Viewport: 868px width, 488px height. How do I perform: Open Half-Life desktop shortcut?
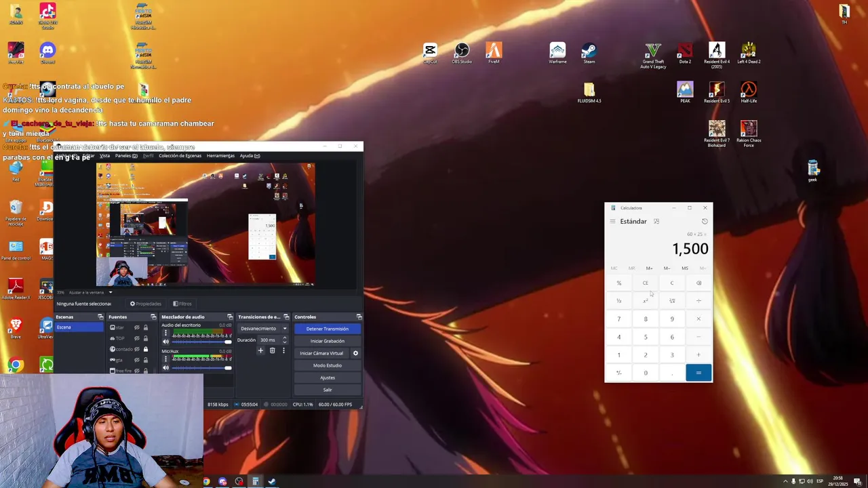pos(749,92)
